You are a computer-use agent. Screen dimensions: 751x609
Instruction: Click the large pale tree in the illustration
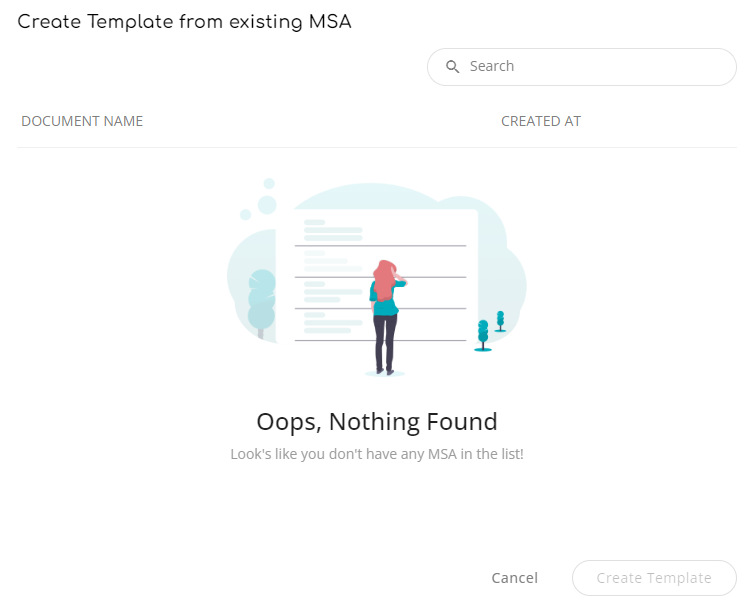point(262,303)
